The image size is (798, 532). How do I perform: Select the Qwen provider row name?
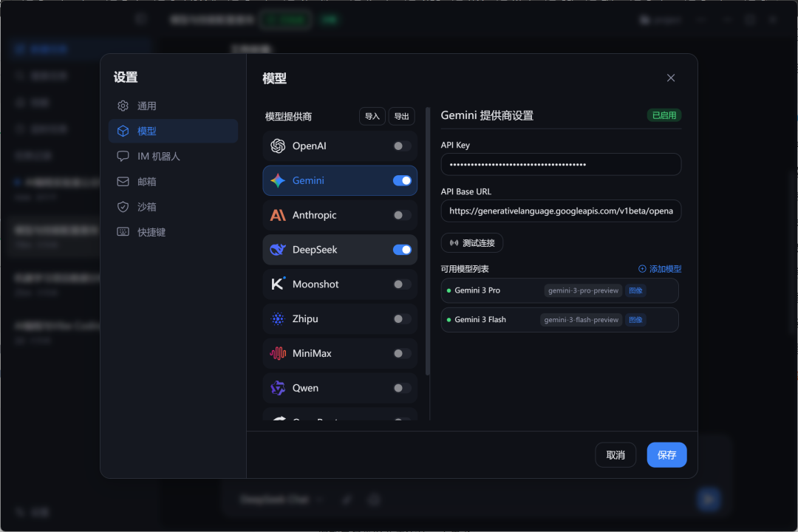point(305,388)
